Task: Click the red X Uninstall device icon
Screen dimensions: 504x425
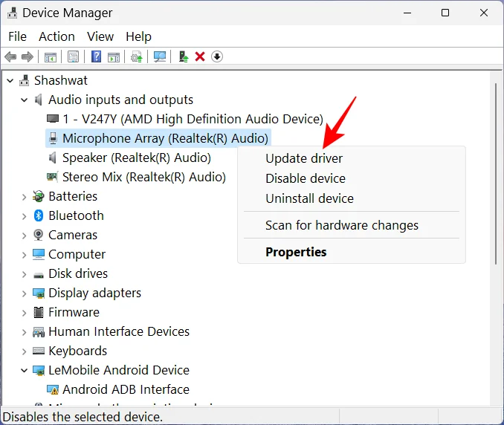Action: point(200,57)
